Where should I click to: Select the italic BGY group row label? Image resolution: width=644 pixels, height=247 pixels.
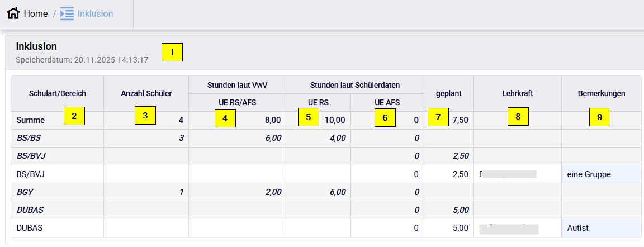click(26, 192)
